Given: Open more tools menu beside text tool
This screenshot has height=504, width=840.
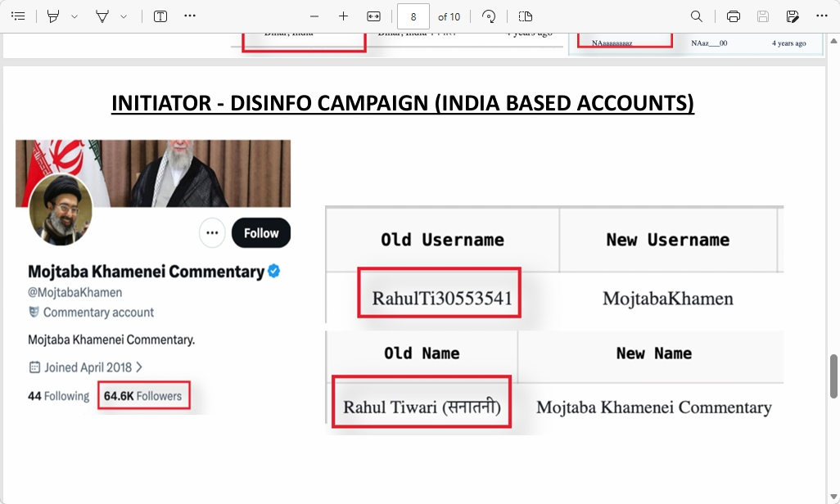Looking at the screenshot, I should [190, 16].
